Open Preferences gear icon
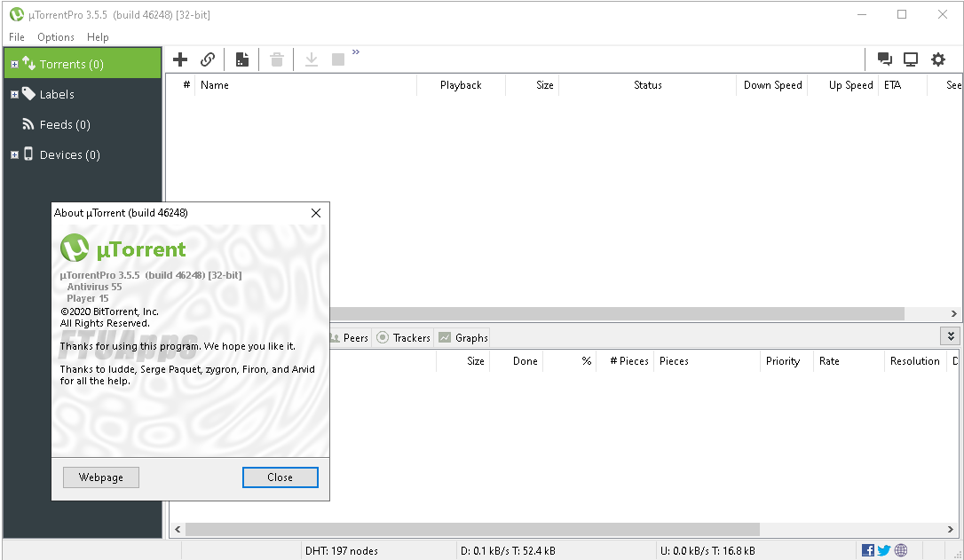Viewport: 964px width, 560px height. [x=937, y=59]
